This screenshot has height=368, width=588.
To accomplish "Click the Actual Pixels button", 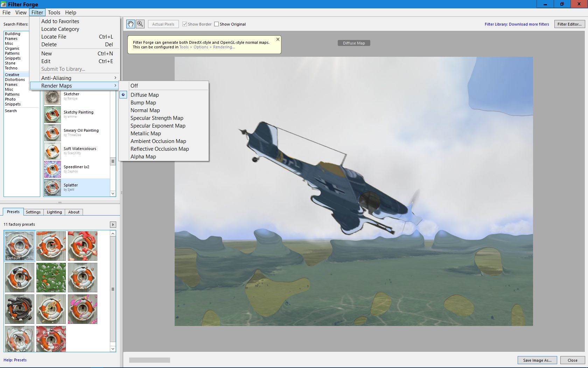I will pos(163,24).
